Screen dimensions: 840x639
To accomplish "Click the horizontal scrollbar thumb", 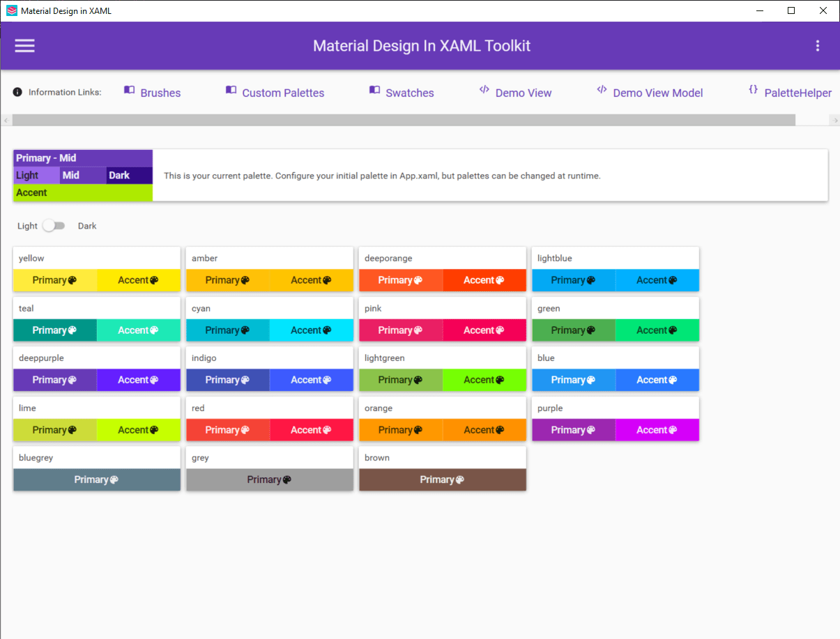I will [x=404, y=120].
